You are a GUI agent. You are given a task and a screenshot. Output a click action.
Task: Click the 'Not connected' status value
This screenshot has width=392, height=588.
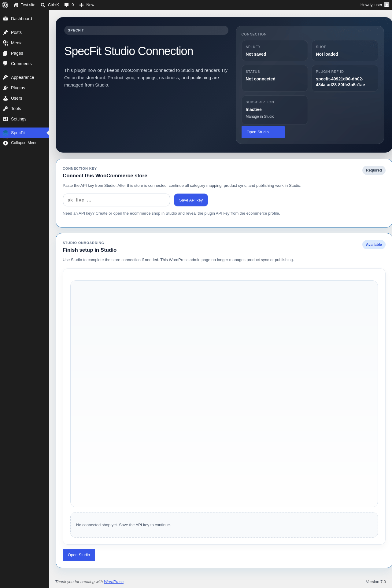point(261,79)
